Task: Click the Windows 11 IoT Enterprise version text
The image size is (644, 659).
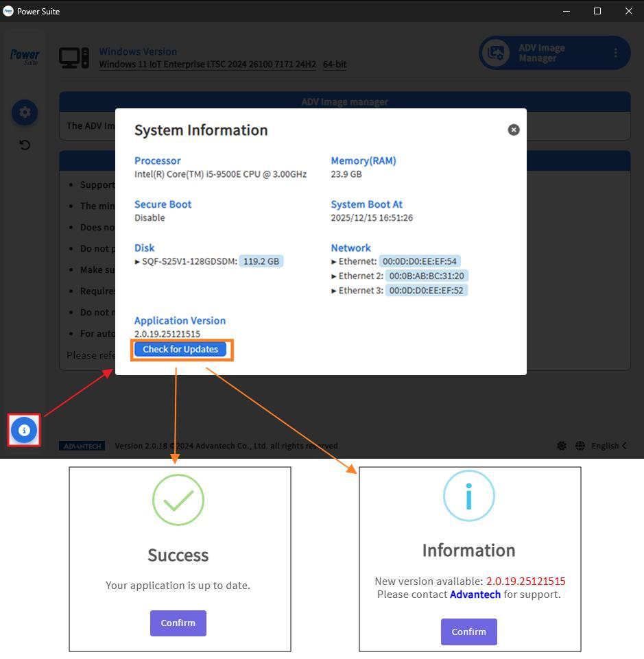Action: (208, 64)
